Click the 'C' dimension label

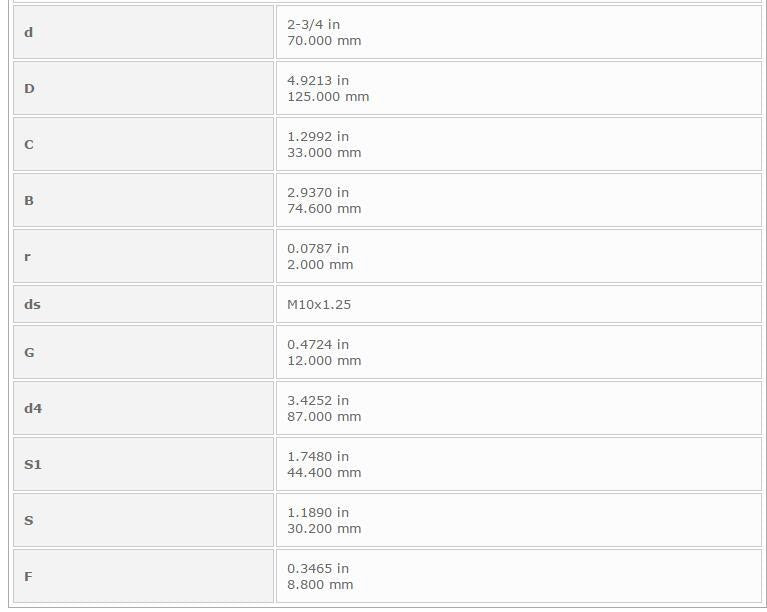[x=143, y=144]
